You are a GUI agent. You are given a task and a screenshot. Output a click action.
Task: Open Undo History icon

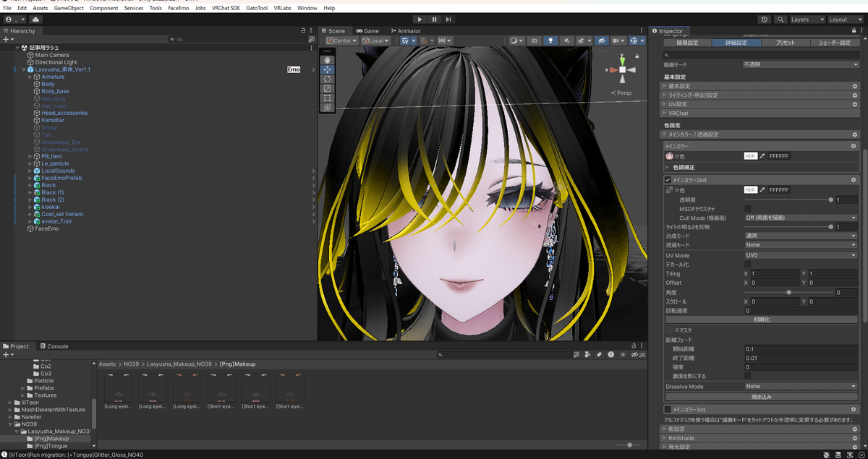(765, 20)
